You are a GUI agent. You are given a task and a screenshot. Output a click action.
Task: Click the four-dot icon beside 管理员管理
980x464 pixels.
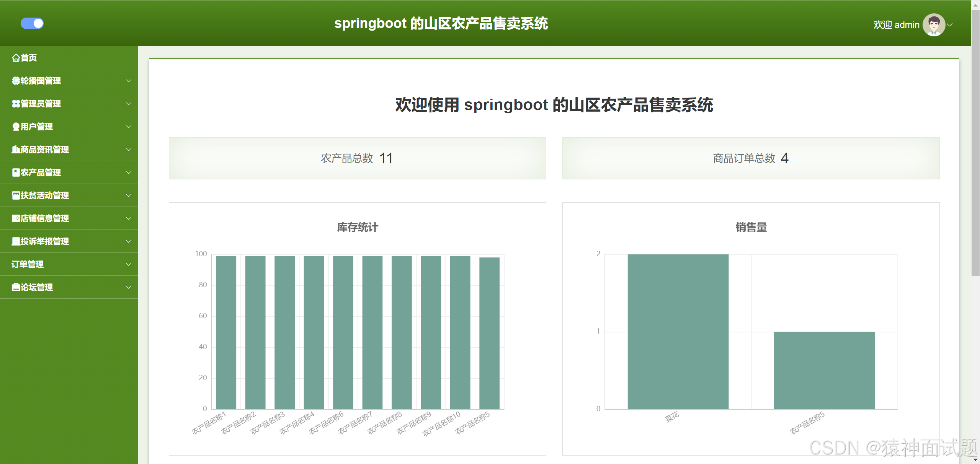(16, 104)
